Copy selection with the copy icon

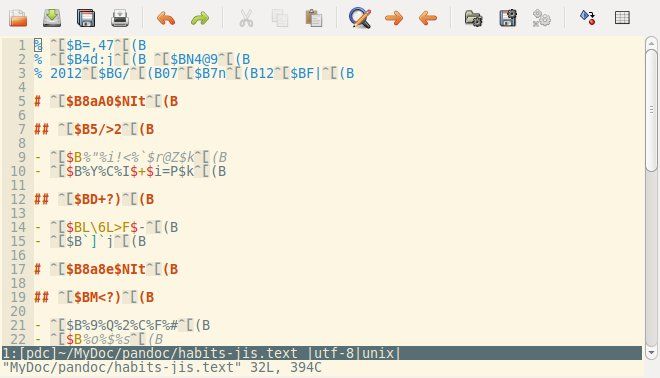click(280, 18)
